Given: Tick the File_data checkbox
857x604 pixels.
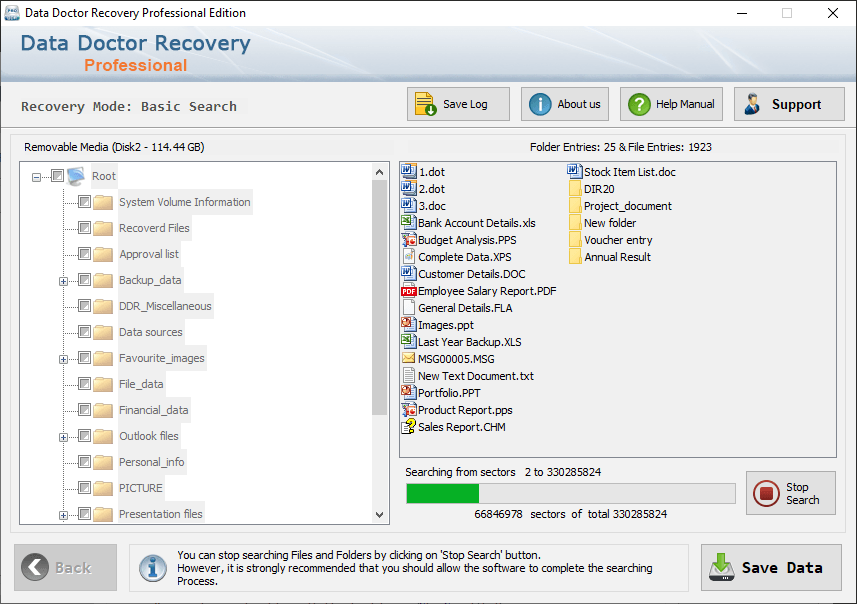Looking at the screenshot, I should point(84,384).
